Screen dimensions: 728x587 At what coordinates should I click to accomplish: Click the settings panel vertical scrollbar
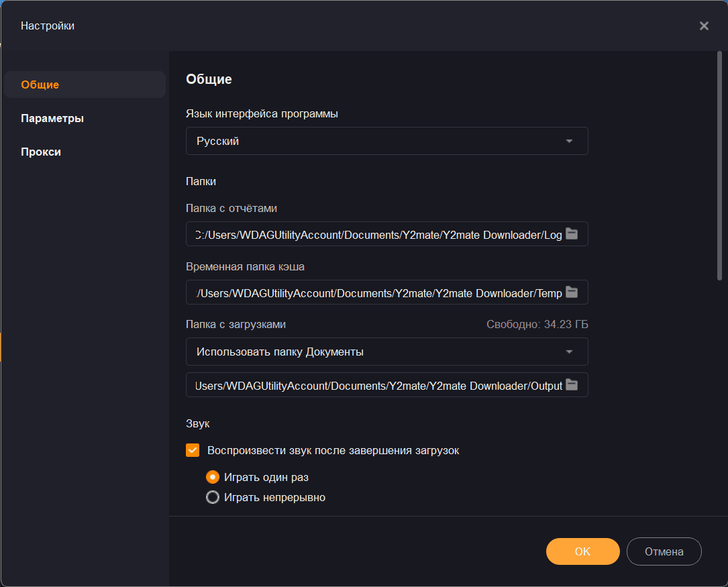[x=720, y=168]
